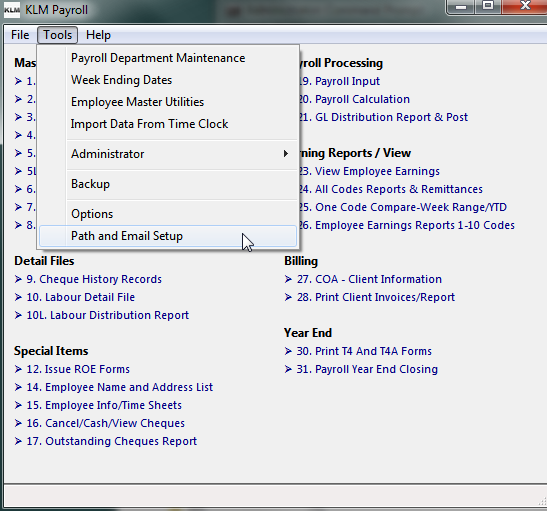Click the KLM logo icon in title bar
The height and width of the screenshot is (511, 547).
click(12, 10)
